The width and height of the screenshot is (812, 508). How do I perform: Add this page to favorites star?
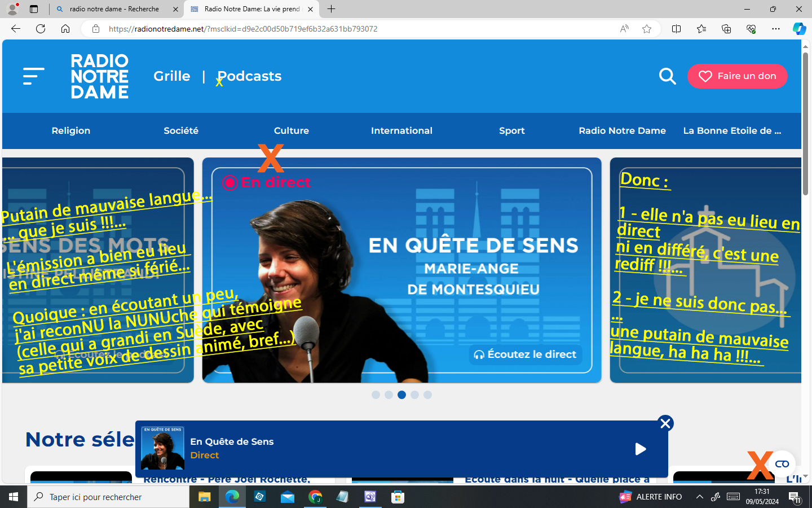[647, 29]
